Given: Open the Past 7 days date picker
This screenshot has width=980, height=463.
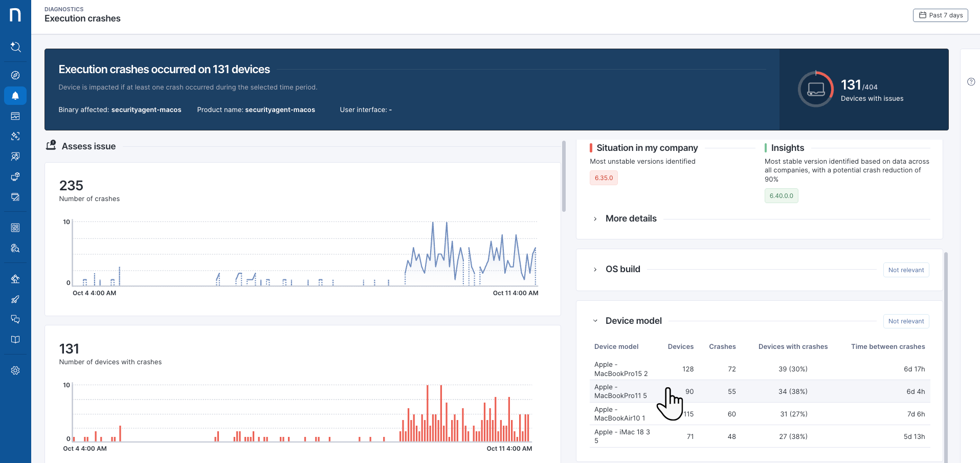Looking at the screenshot, I should tap(940, 15).
